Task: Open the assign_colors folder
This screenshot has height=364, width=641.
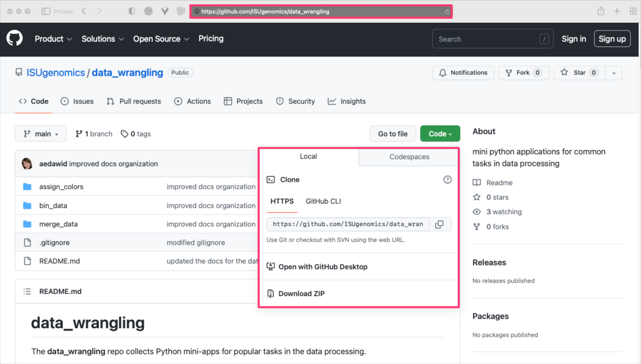Action: pos(61,187)
